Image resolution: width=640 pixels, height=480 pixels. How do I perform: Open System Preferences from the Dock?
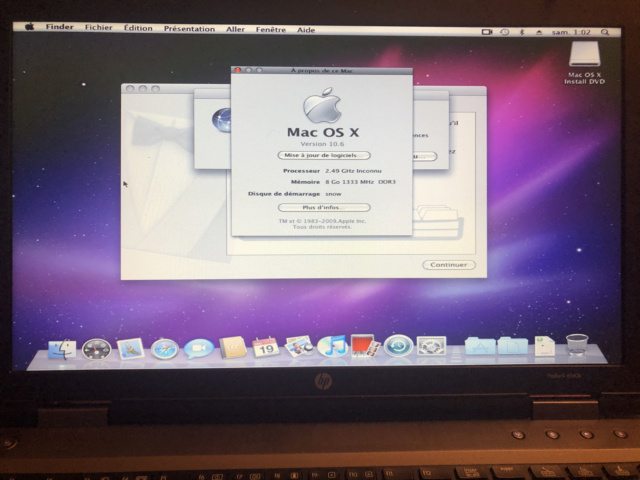click(431, 346)
